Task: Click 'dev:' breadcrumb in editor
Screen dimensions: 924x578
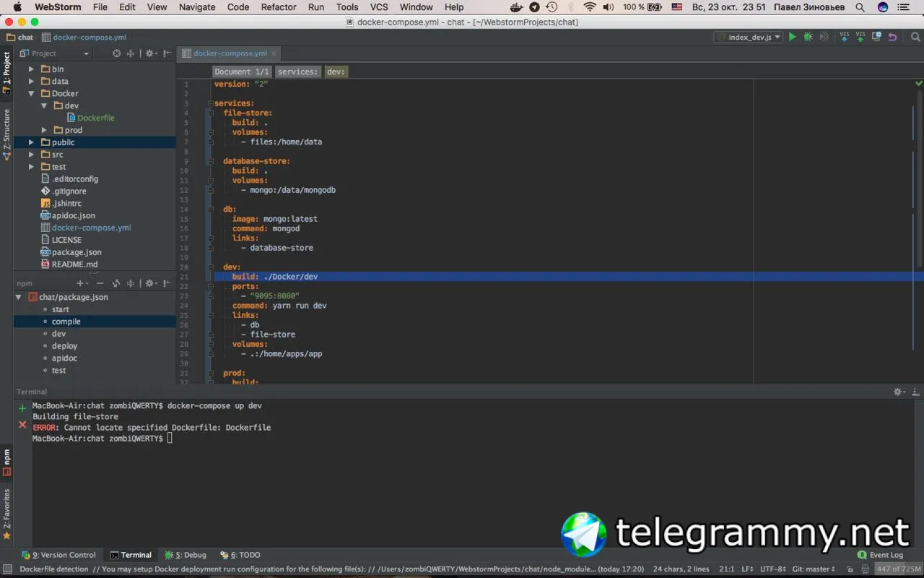Action: pyautogui.click(x=336, y=72)
